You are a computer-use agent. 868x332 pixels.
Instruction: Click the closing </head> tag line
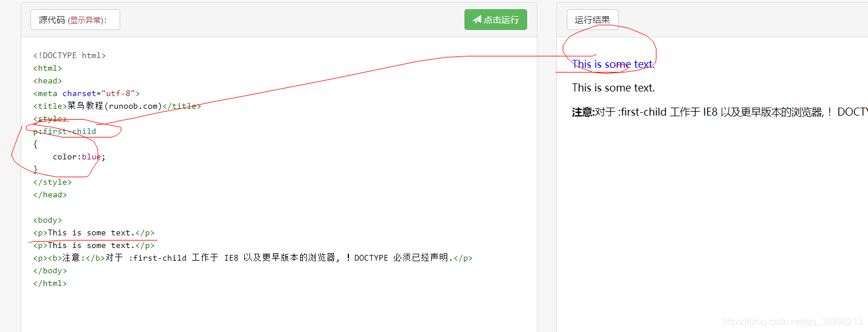click(50, 195)
